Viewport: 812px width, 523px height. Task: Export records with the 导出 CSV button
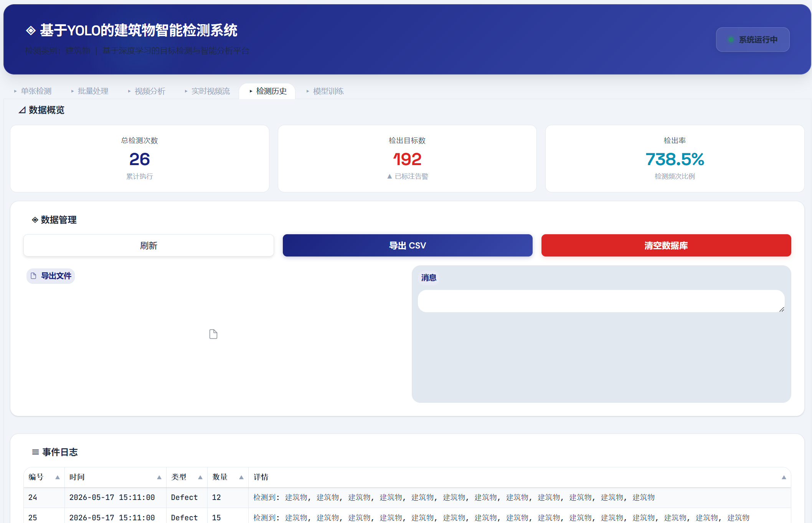click(408, 245)
